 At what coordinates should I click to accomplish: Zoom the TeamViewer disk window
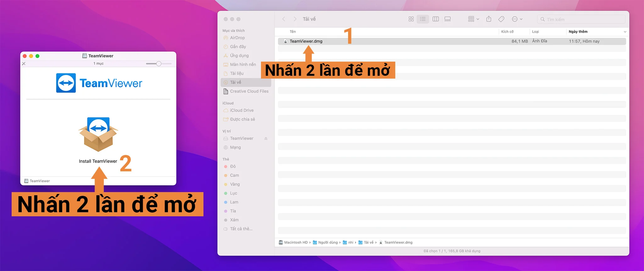tap(37, 56)
